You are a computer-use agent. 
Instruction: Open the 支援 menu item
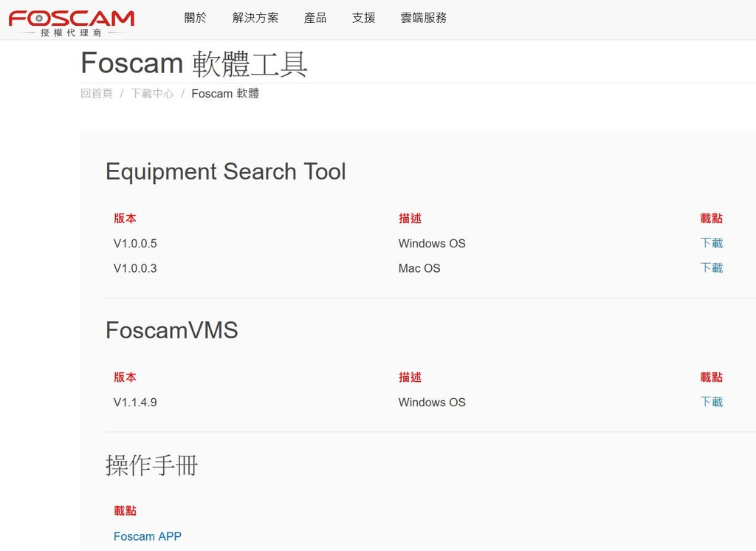point(363,18)
